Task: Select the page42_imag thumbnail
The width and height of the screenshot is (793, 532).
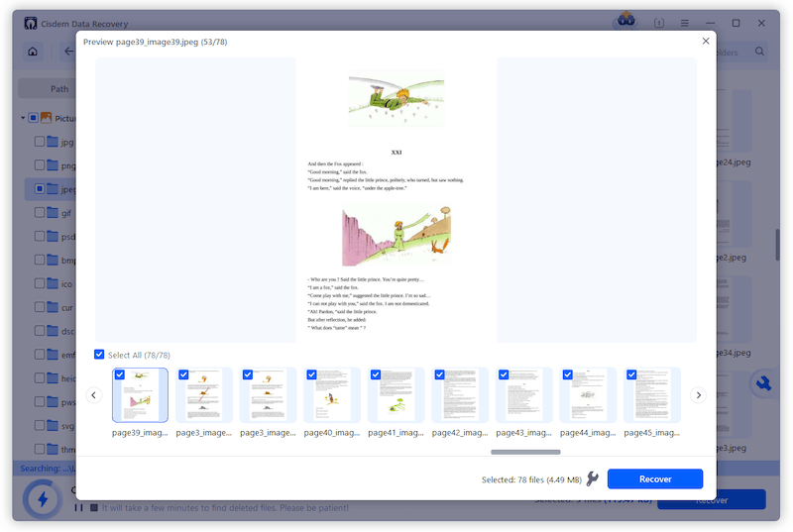Action: coord(460,395)
